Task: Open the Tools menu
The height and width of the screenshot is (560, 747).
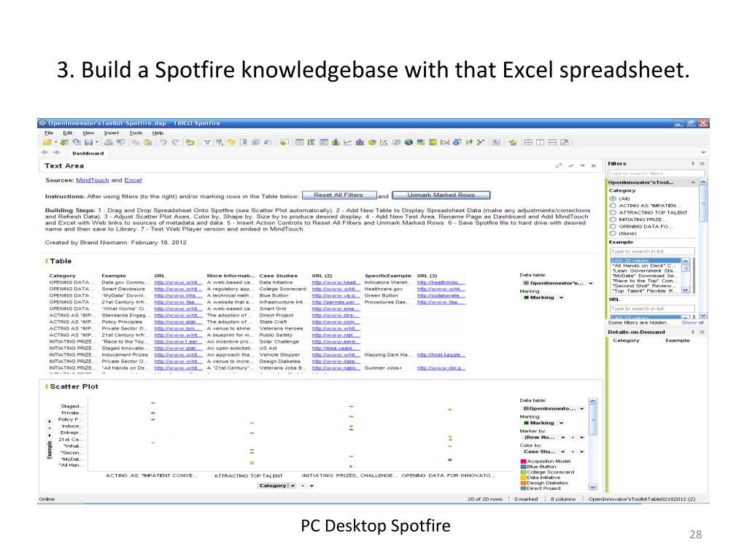Action: (136, 133)
